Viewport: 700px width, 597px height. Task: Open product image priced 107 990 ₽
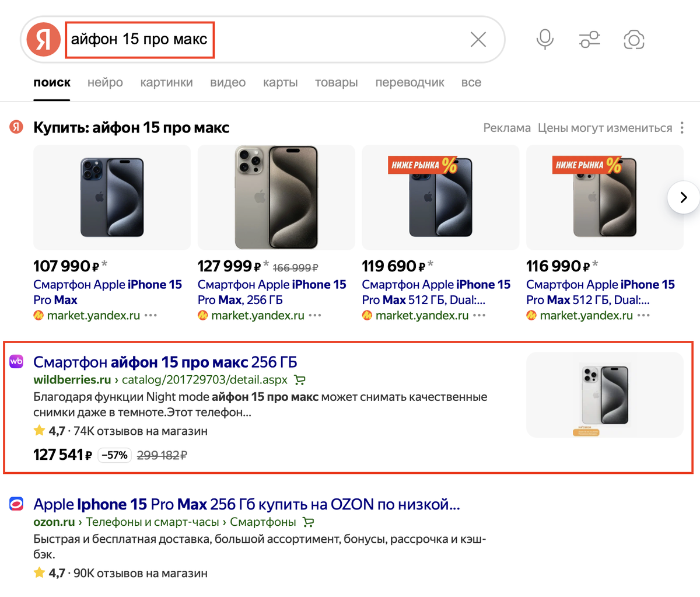point(112,197)
